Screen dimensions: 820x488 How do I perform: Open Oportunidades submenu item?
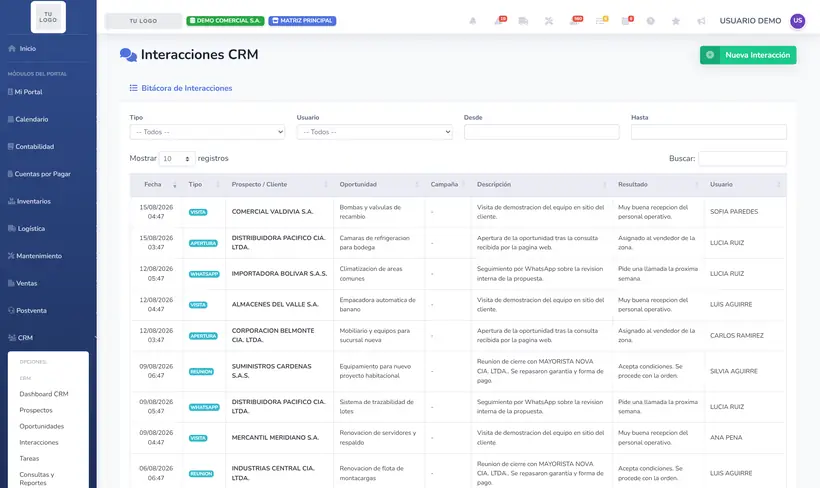tap(42, 426)
